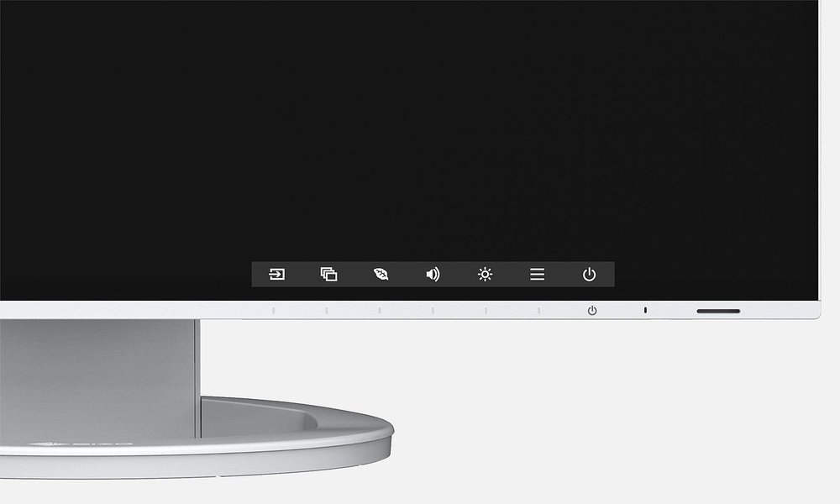
Task: Click power icon in on-screen guide
Action: click(x=590, y=274)
